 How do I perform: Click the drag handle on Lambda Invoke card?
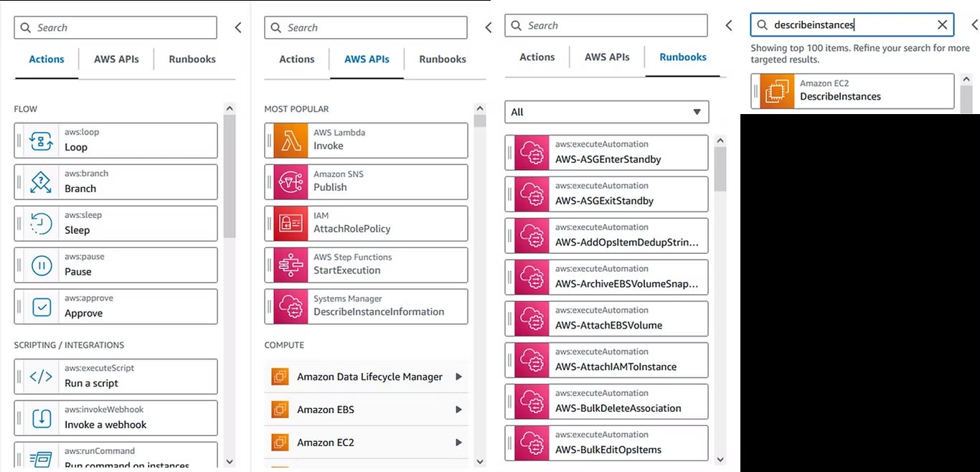click(270, 141)
